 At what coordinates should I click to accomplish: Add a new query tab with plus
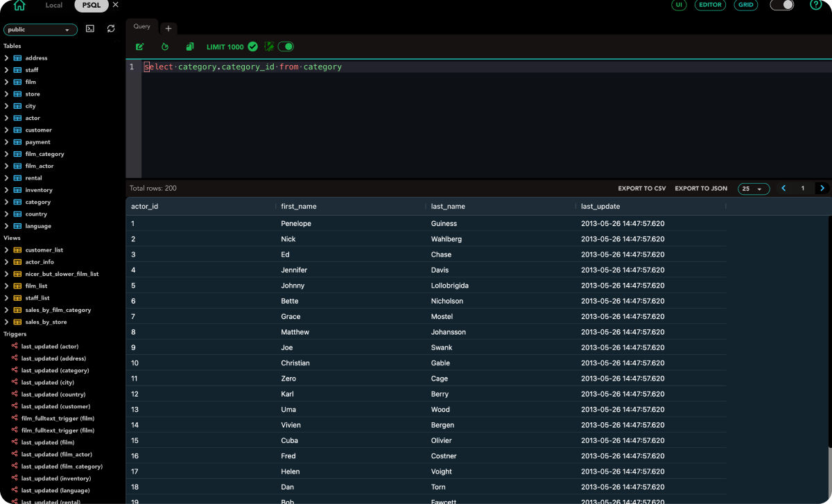click(168, 28)
